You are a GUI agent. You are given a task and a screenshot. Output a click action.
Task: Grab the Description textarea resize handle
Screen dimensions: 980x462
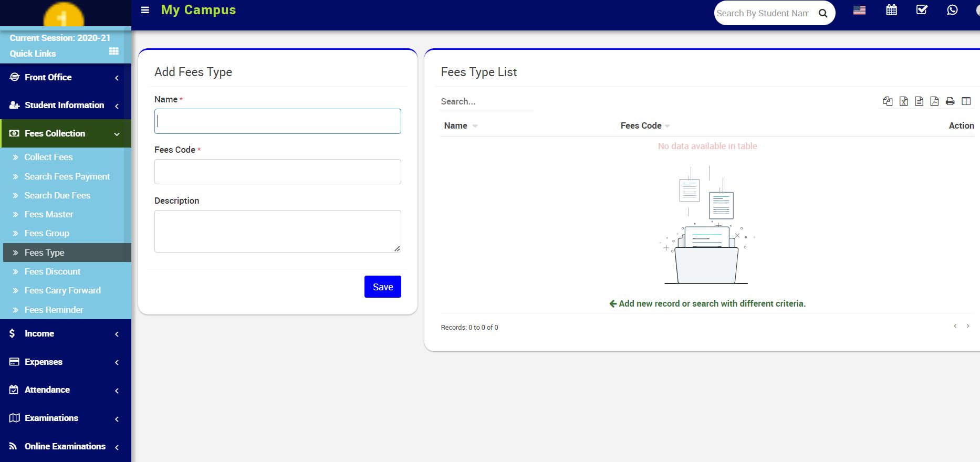[397, 249]
